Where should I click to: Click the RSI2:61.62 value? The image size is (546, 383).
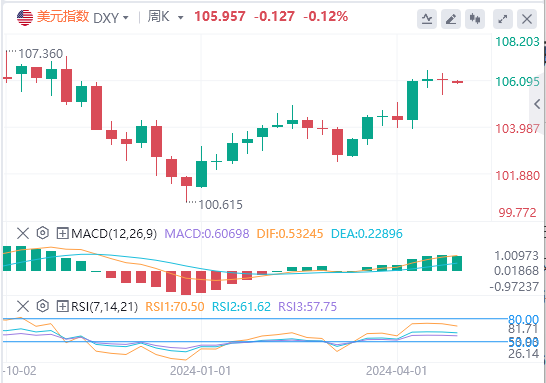241,307
